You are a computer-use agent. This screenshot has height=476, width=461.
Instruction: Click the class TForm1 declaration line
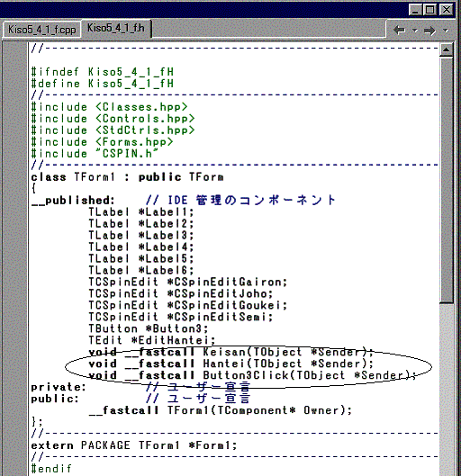click(x=128, y=177)
